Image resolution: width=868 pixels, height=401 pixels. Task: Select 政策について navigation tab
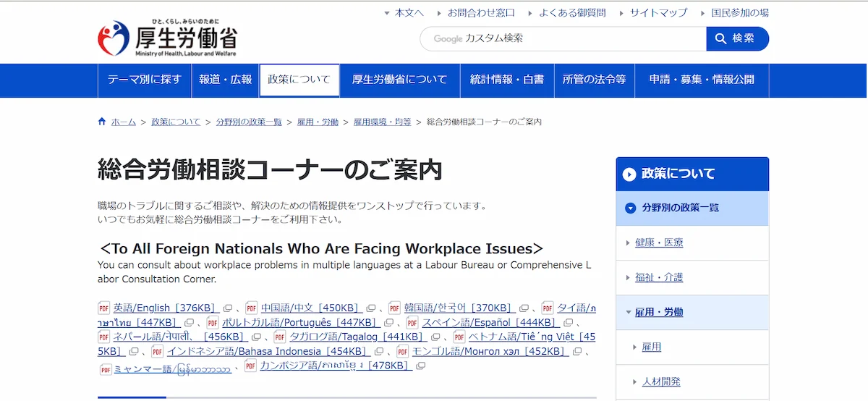pyautogui.click(x=299, y=80)
